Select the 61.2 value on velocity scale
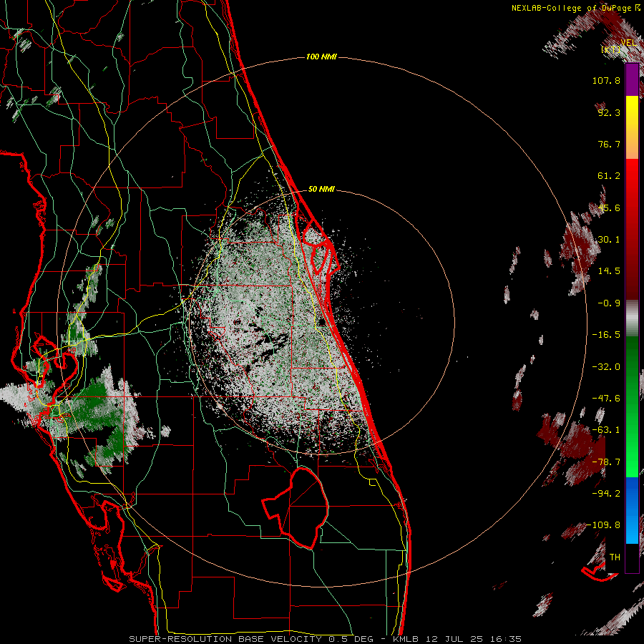The width and height of the screenshot is (644, 644). (609, 176)
